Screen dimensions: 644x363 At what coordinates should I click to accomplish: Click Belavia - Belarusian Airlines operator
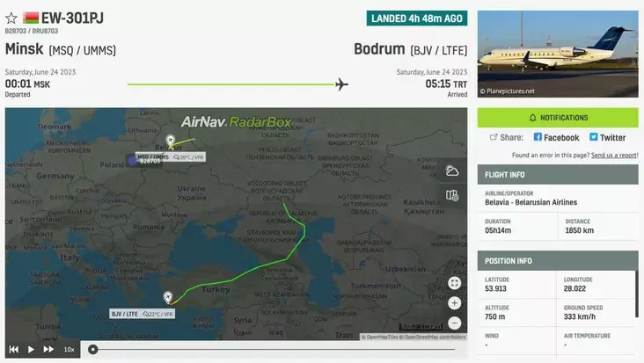tap(531, 202)
